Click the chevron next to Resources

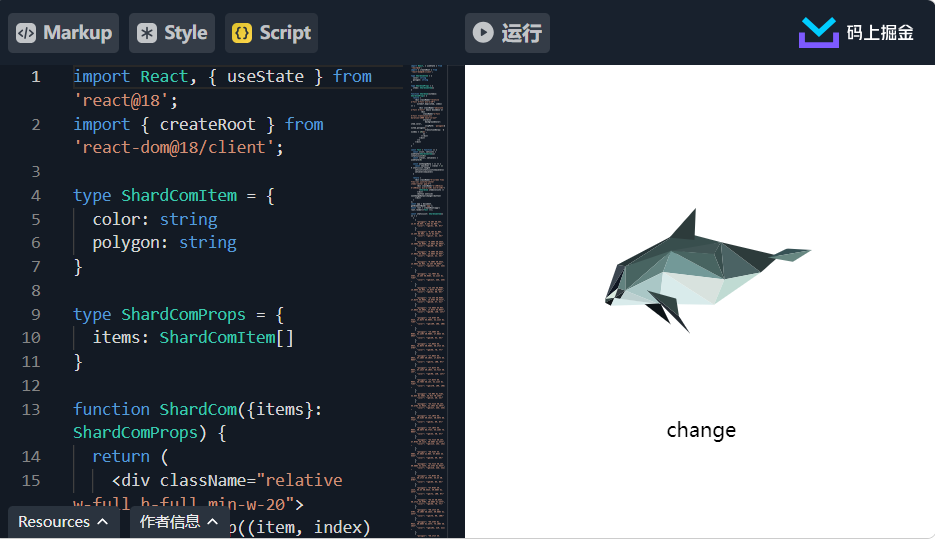(x=103, y=522)
